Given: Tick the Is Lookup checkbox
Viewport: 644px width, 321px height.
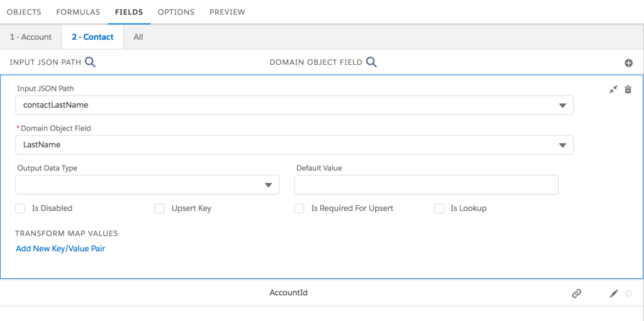Looking at the screenshot, I should coord(439,208).
